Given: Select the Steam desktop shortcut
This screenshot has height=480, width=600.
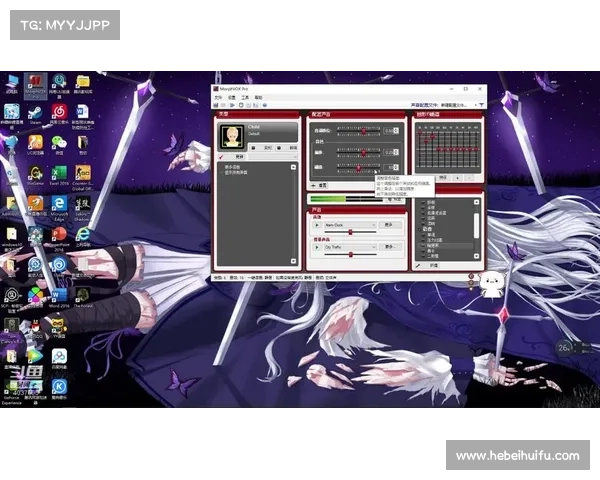Looking at the screenshot, I should (x=35, y=115).
